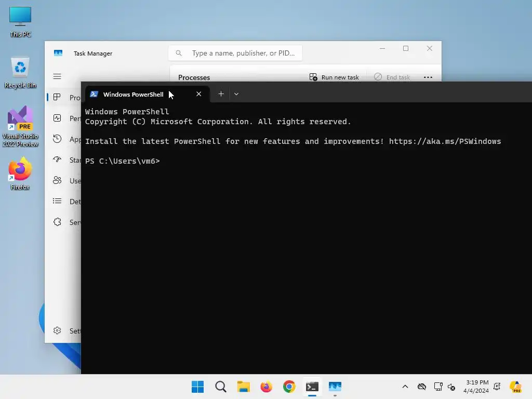
Task: Launch Google Chrome from the taskbar
Action: [289, 387]
